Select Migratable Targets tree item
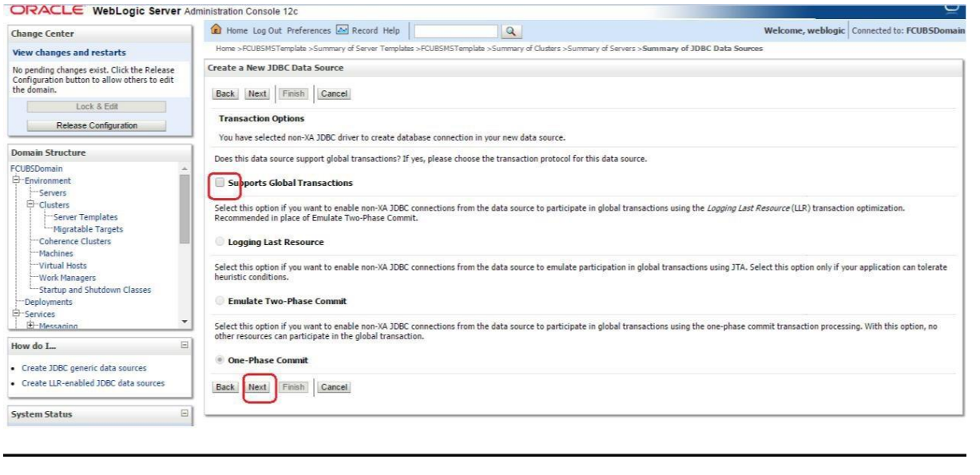Viewport: 980px width, 475px height. tap(89, 229)
